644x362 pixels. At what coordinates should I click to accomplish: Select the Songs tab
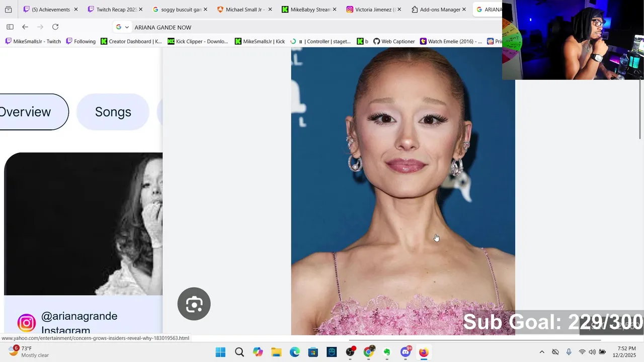click(x=113, y=112)
